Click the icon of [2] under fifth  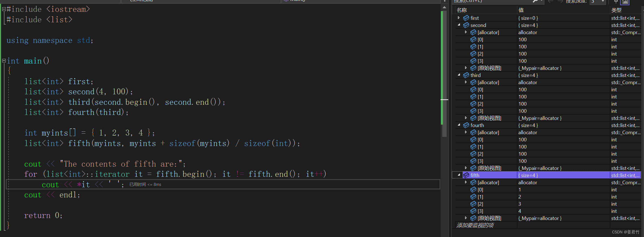(x=473, y=204)
